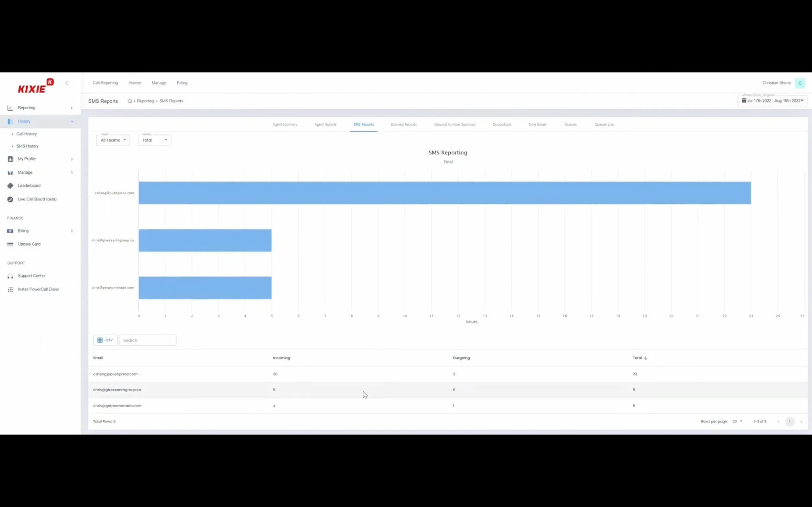Open the Time Saved tab
Screen dimensions: 812x507
point(537,125)
